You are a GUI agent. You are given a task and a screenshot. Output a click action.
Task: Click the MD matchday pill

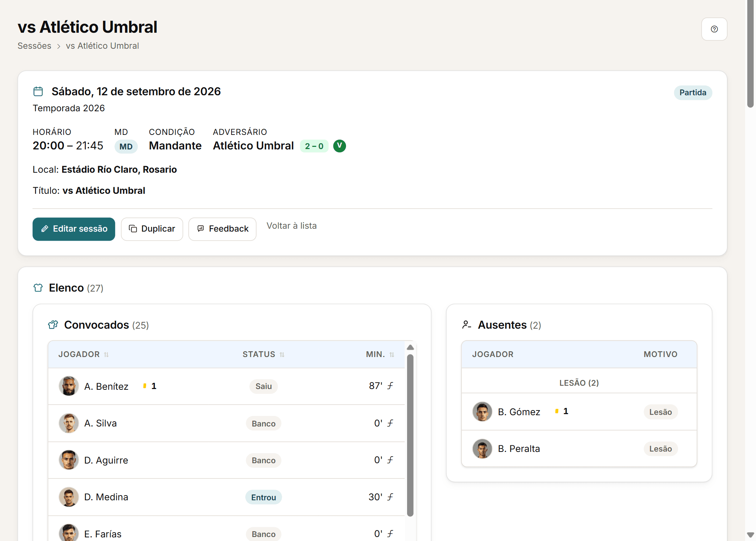[x=126, y=147]
